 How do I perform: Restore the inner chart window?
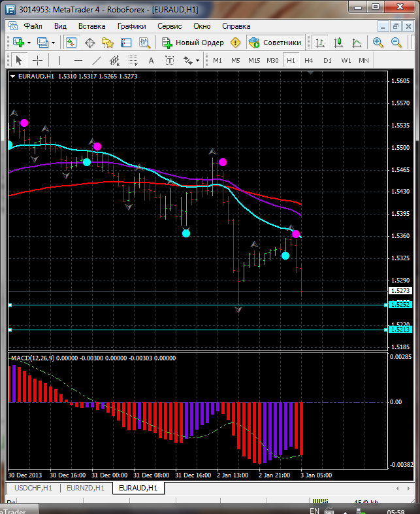click(395, 26)
